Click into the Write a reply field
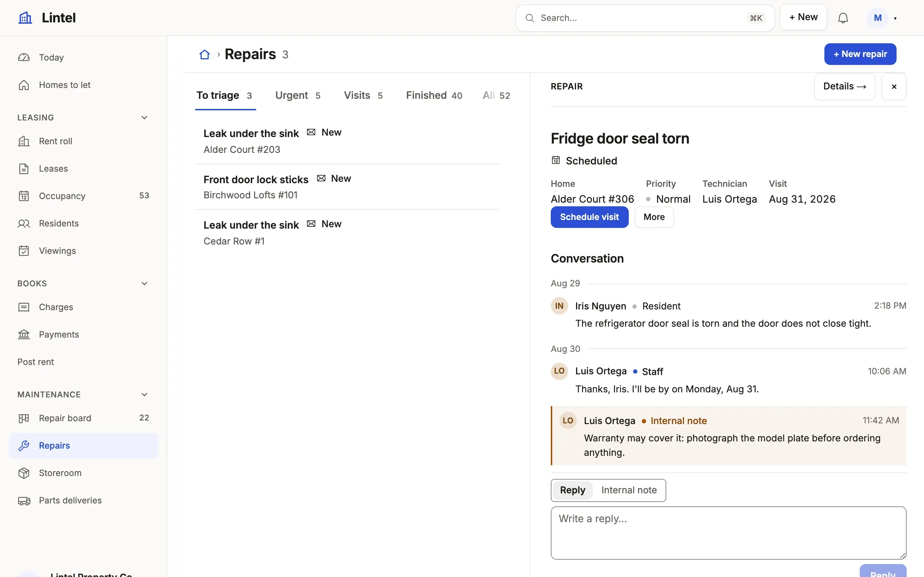Screen dimensions: 924x577 click(728, 533)
